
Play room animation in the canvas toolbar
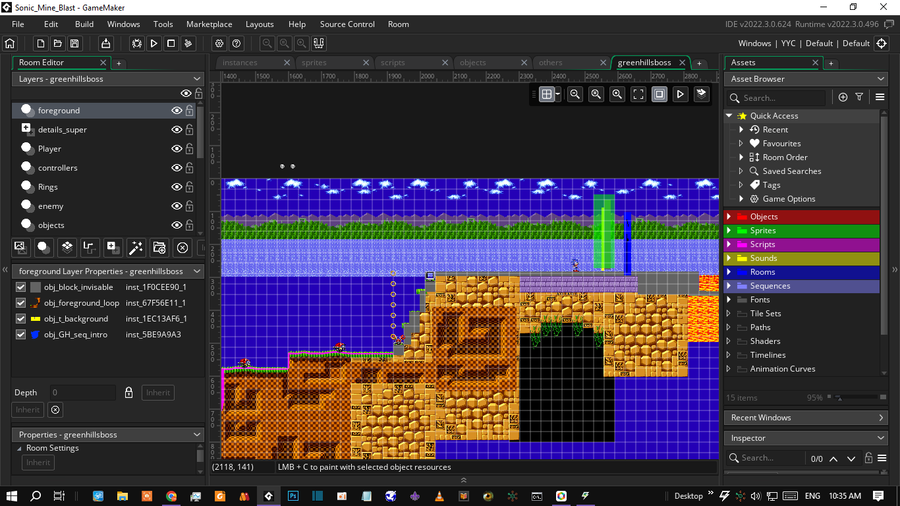(x=680, y=95)
